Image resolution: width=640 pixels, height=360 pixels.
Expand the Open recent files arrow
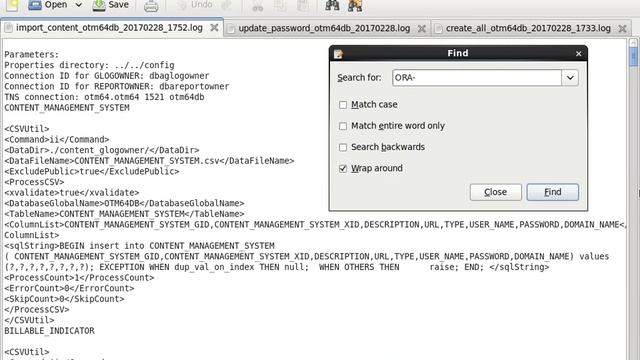pos(78,5)
